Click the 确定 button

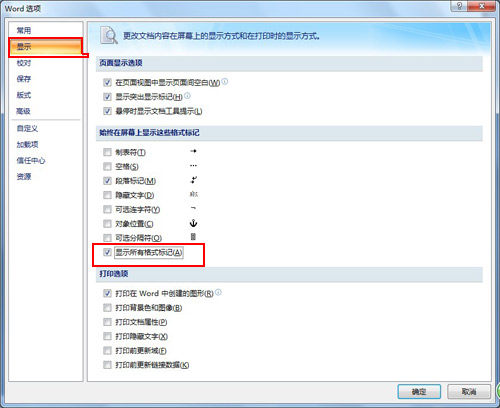[419, 392]
